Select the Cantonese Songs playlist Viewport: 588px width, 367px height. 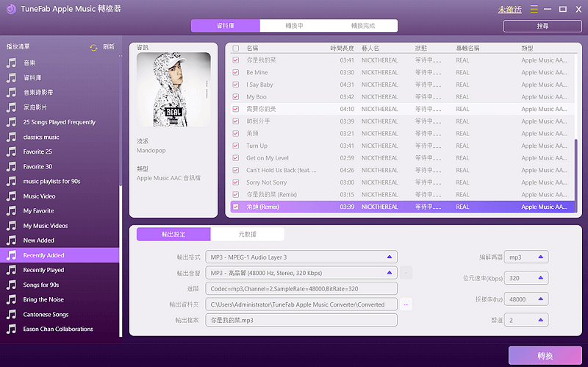60,315
